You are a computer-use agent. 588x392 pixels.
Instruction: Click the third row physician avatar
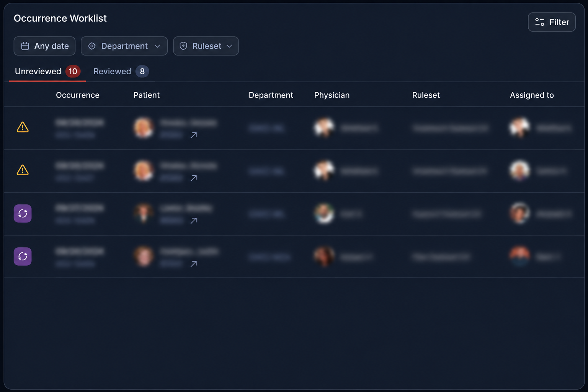[x=324, y=214]
